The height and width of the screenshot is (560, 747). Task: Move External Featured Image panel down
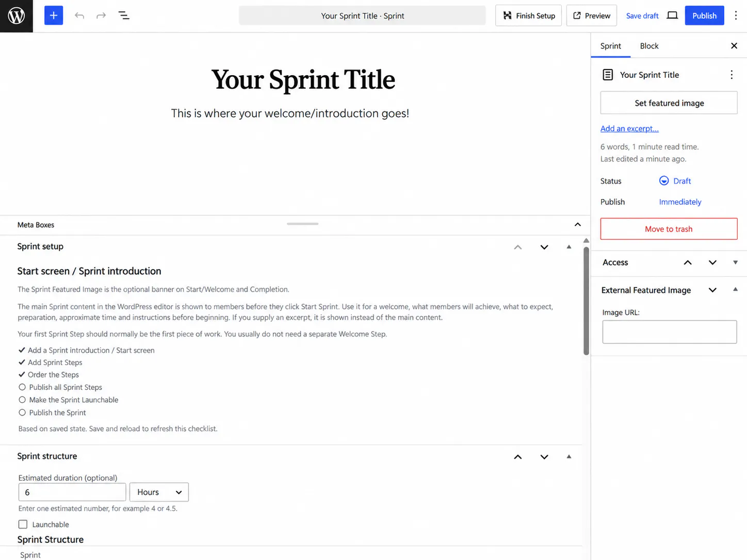click(712, 290)
